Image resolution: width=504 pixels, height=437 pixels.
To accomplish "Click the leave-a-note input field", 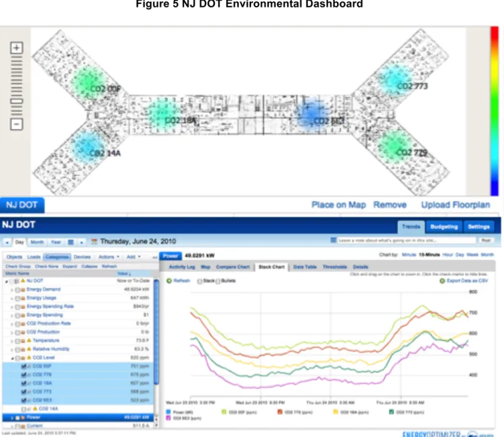I will pyautogui.click(x=407, y=240).
